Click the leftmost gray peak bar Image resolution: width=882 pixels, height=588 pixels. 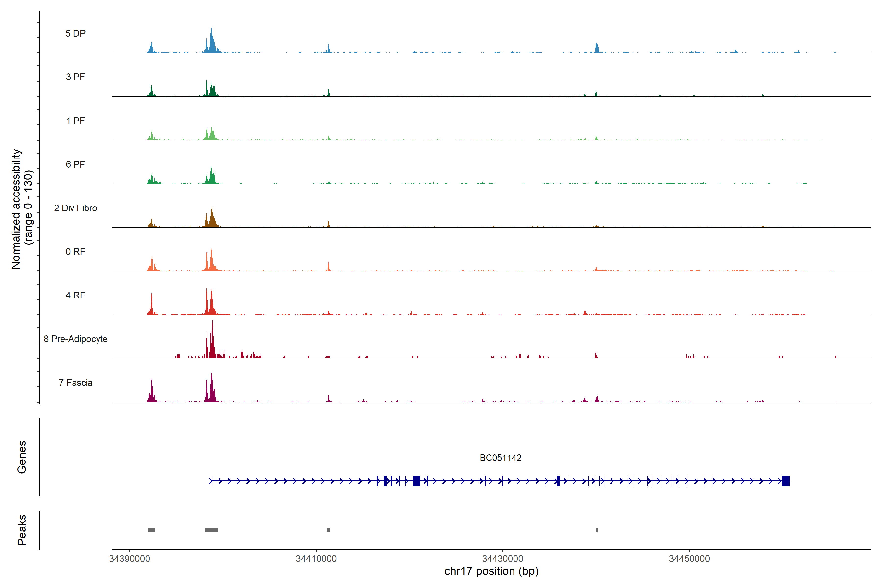pyautogui.click(x=151, y=530)
